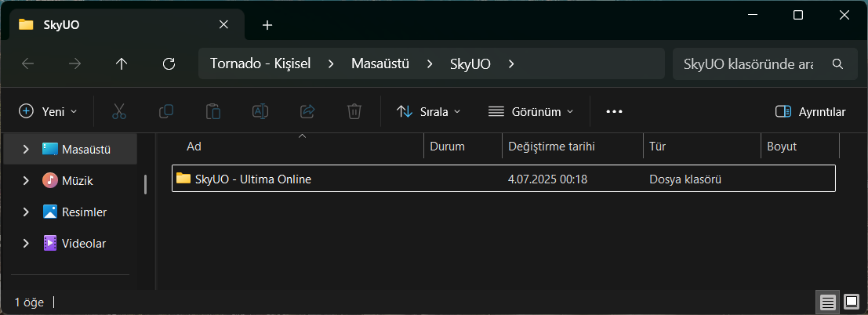Expand the Müzik tree node

(x=26, y=180)
